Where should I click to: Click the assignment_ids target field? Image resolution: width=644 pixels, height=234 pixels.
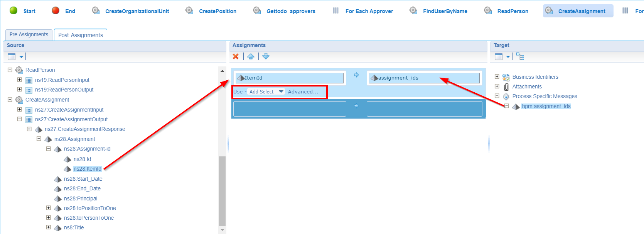click(424, 78)
